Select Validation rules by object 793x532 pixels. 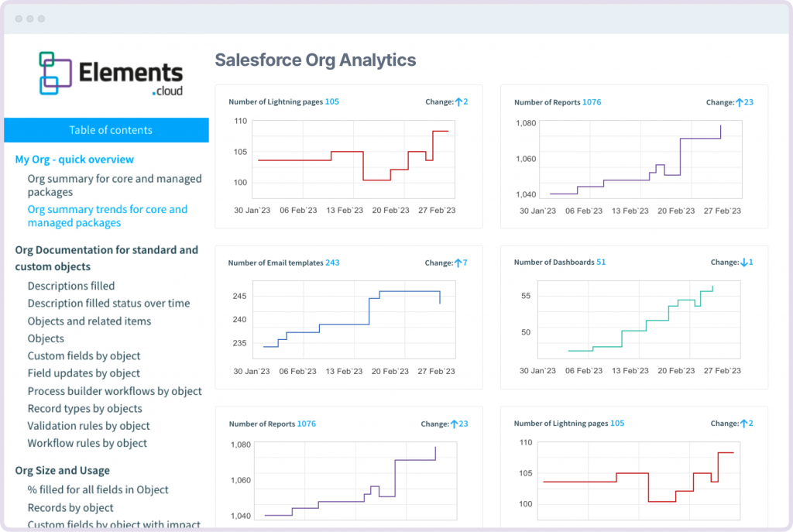pos(88,426)
